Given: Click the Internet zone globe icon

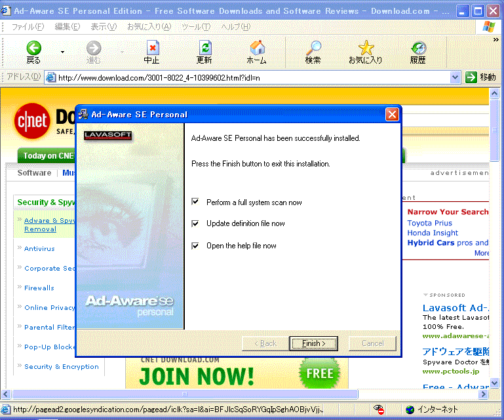Looking at the screenshot, I should (410, 410).
